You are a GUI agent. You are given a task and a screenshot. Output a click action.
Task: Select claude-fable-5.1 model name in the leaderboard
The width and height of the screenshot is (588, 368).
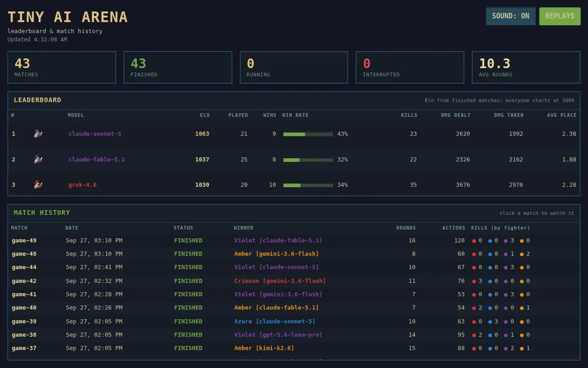click(x=96, y=160)
